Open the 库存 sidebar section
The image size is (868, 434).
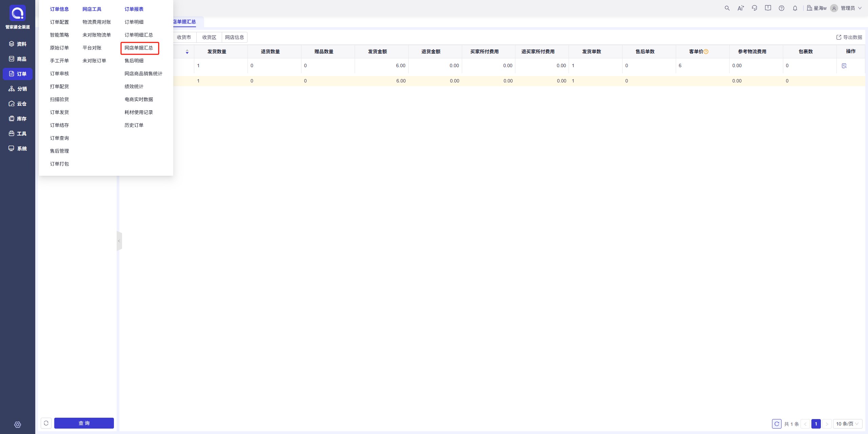click(x=18, y=118)
